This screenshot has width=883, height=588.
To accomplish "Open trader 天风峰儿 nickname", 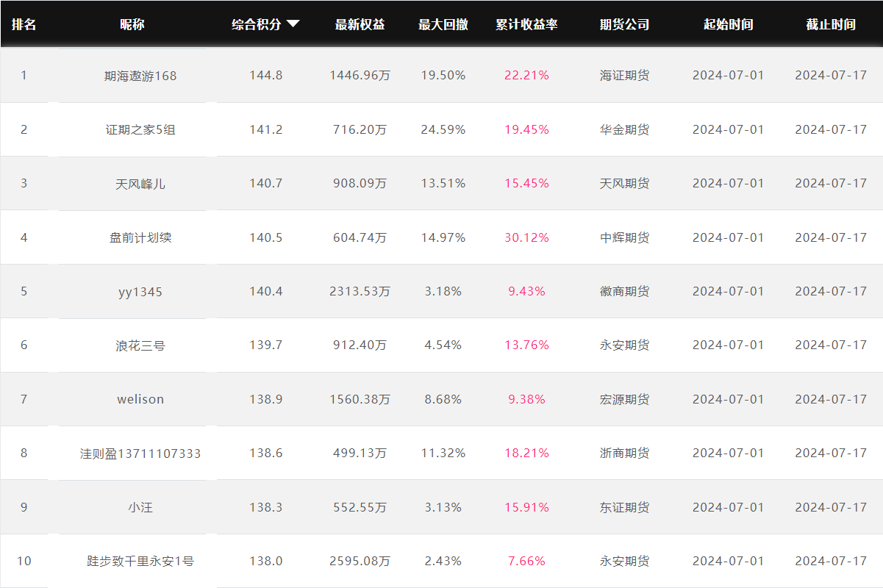I will pyautogui.click(x=140, y=183).
